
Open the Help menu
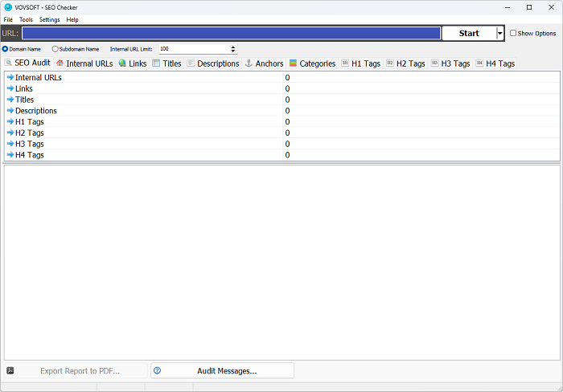tap(72, 19)
